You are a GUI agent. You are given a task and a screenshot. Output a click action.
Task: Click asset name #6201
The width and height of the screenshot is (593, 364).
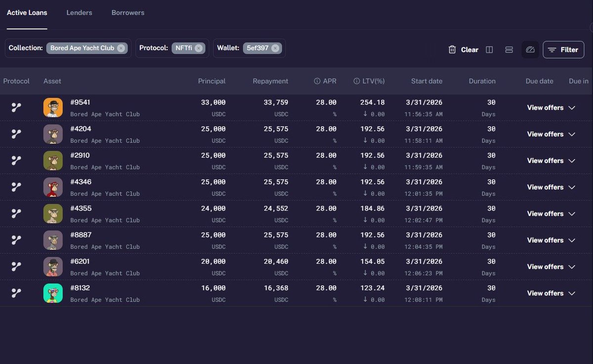[x=81, y=261]
